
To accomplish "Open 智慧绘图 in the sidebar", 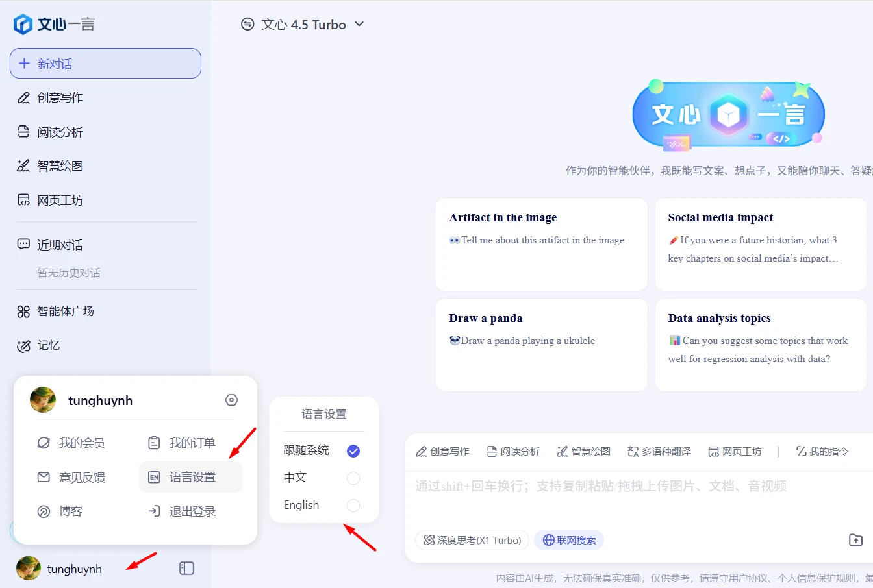I will point(50,166).
